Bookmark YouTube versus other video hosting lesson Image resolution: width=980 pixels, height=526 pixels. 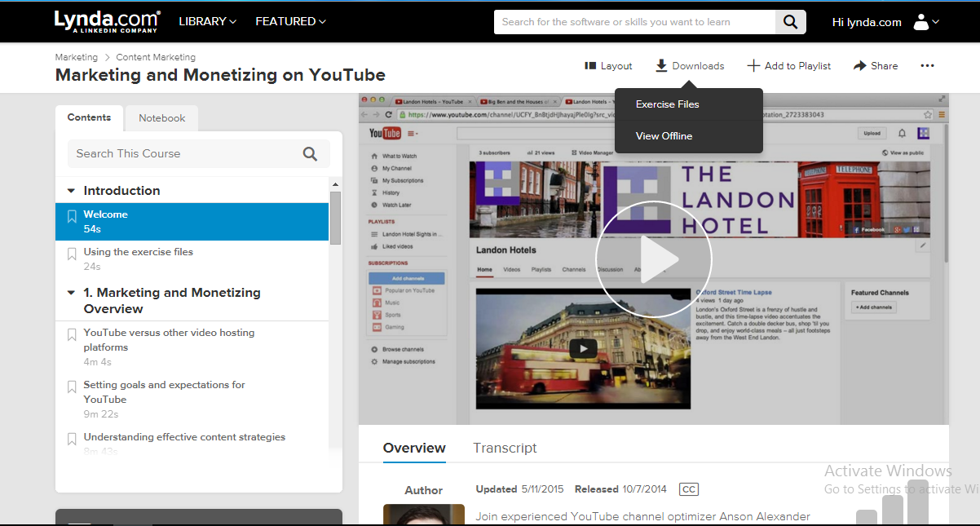pyautogui.click(x=72, y=334)
